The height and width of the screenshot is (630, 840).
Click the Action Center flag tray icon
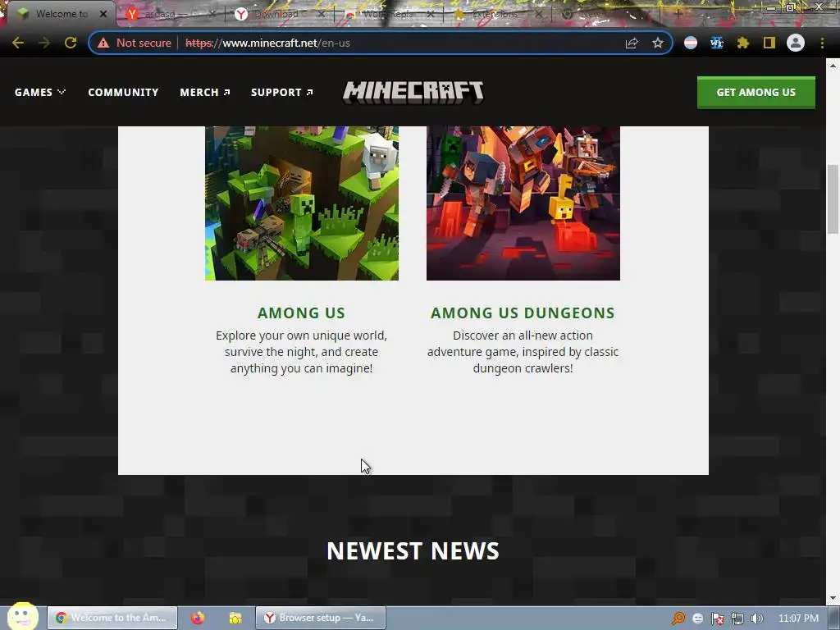click(717, 619)
